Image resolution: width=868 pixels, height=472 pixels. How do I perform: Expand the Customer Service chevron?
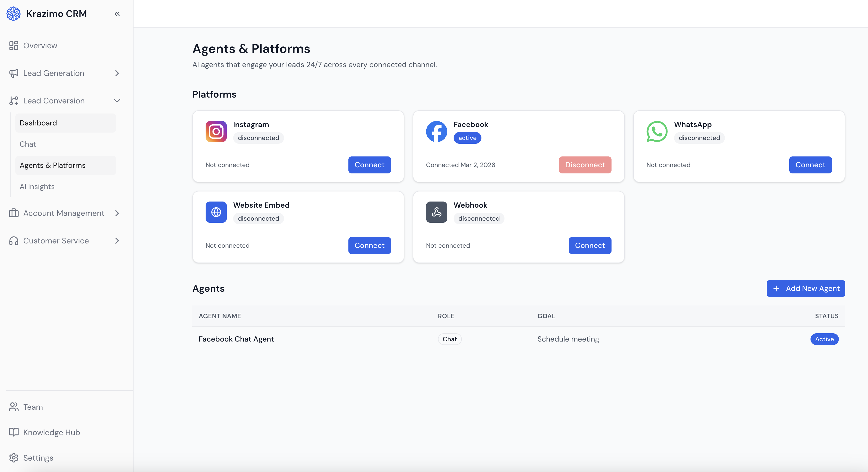117,241
